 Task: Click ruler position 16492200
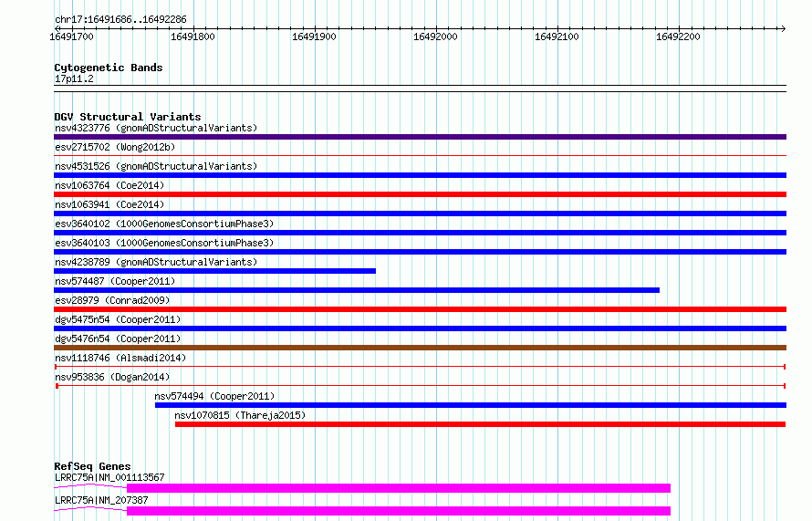tap(678, 36)
